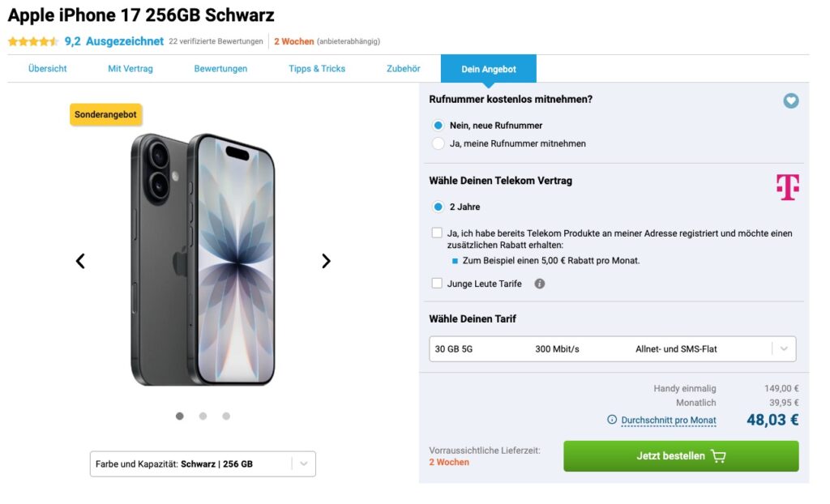Select 'Ja, meine Rufnummer mitnehmen' option

pyautogui.click(x=439, y=143)
